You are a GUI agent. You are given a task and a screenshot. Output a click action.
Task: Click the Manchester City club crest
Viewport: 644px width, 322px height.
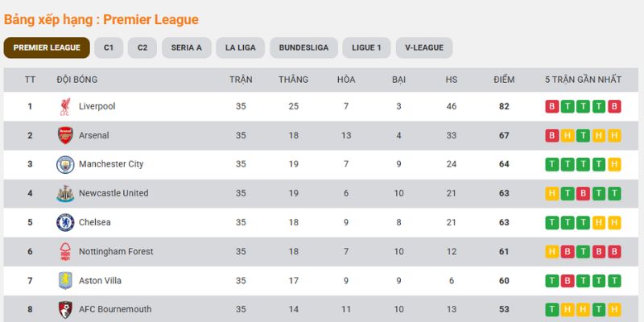point(65,164)
